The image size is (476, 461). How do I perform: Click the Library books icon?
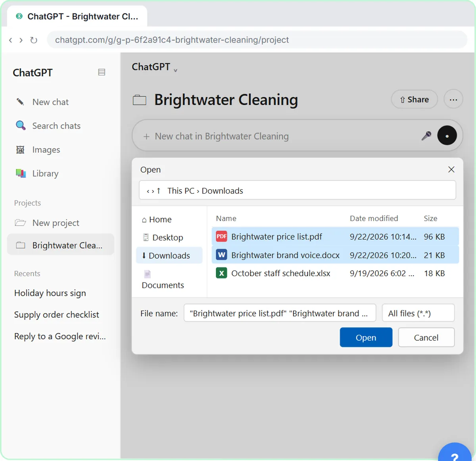[x=20, y=173]
